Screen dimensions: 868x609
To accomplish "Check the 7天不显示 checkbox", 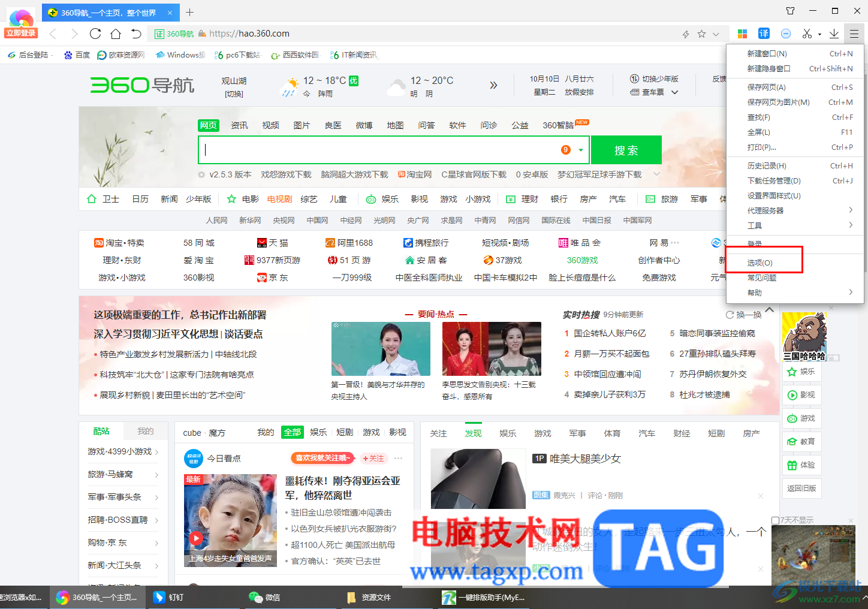I will pyautogui.click(x=776, y=520).
